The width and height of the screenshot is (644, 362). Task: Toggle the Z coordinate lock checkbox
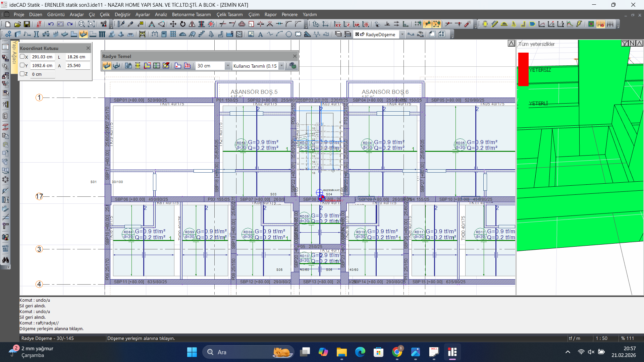click(x=22, y=74)
